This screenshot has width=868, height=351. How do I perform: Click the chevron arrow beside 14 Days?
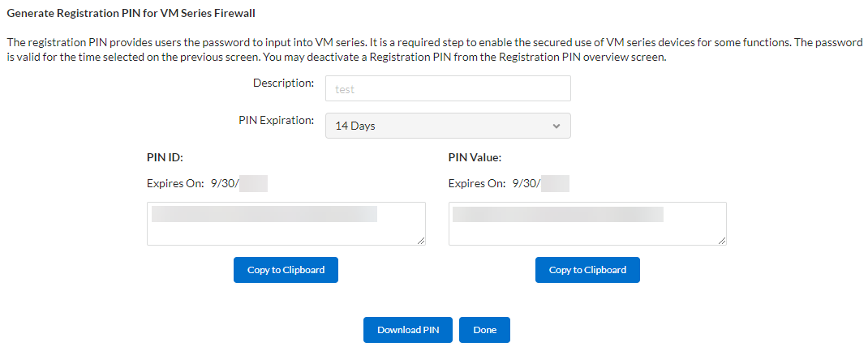coord(556,126)
